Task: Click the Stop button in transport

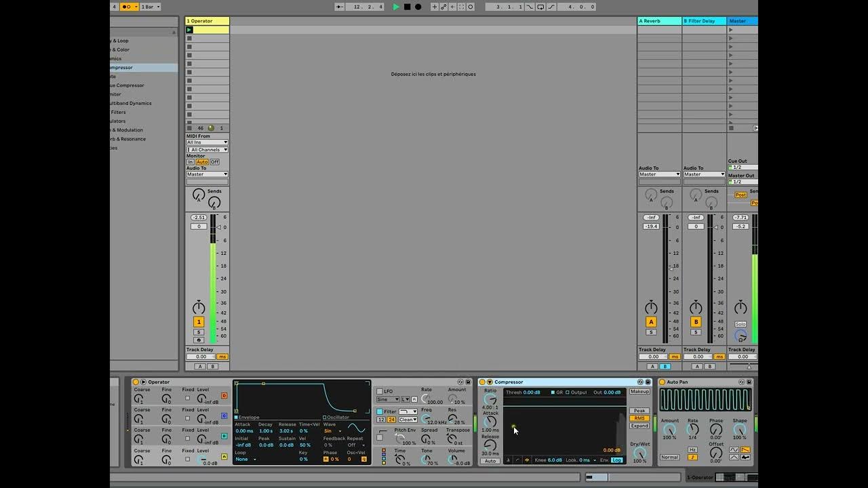Action: pos(407,7)
